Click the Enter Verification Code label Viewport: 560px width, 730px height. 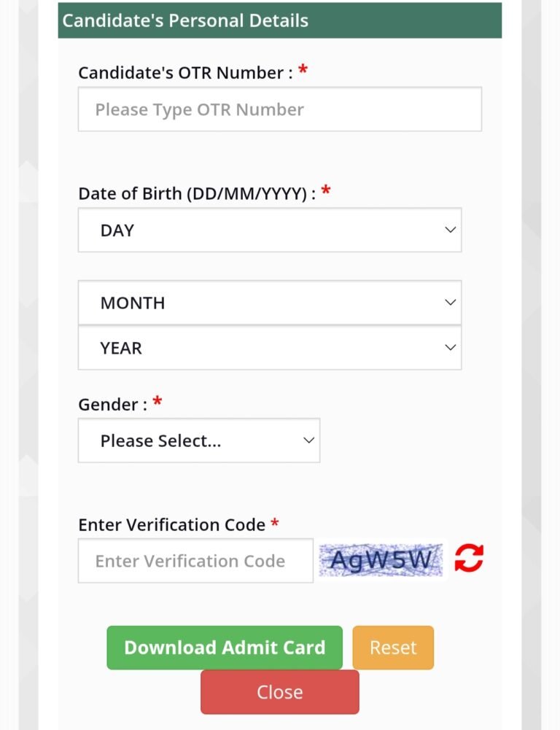click(171, 525)
